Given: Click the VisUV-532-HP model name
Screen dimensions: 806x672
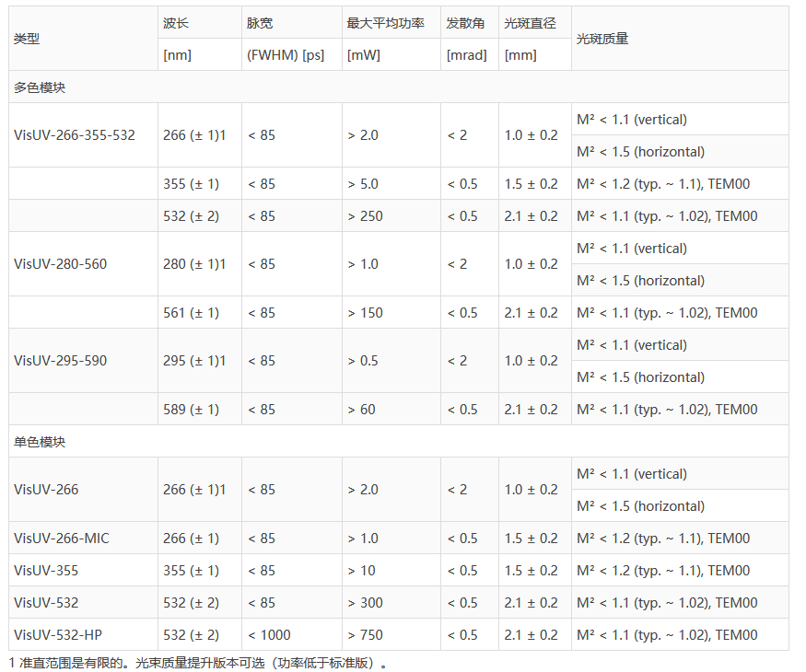Looking at the screenshot, I should [x=58, y=635].
